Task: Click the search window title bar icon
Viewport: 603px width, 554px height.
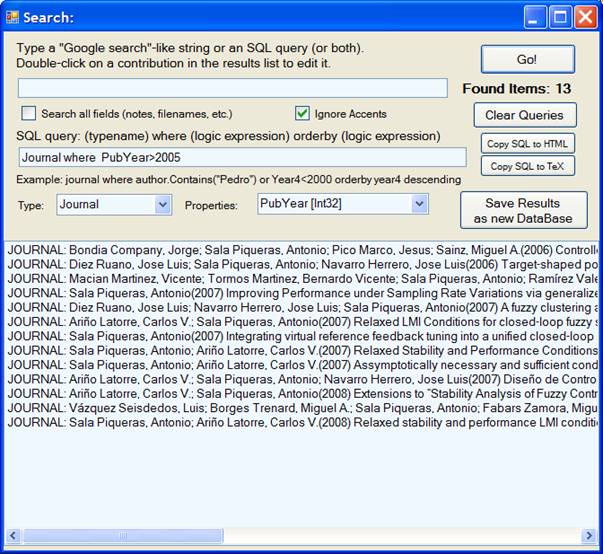Action: click(x=13, y=17)
